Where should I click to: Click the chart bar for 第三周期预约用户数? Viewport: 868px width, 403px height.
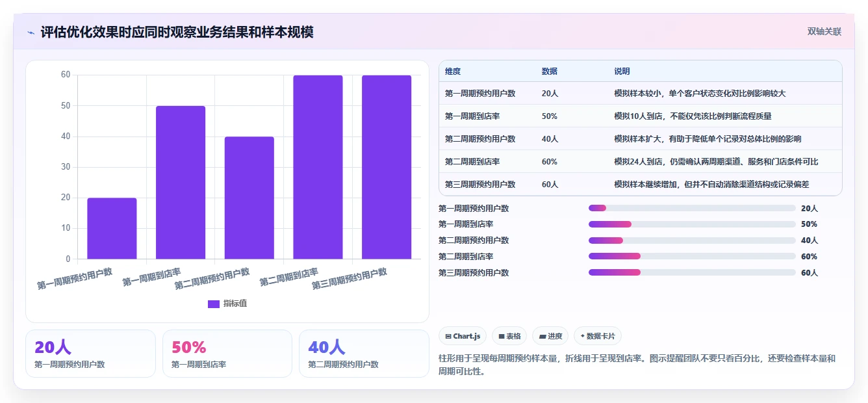tap(387, 167)
